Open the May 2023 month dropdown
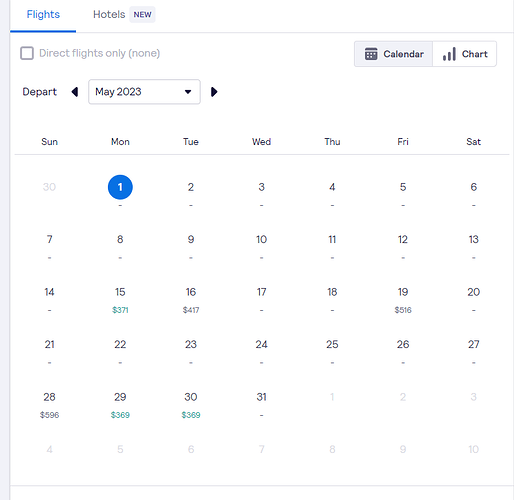 coord(144,92)
